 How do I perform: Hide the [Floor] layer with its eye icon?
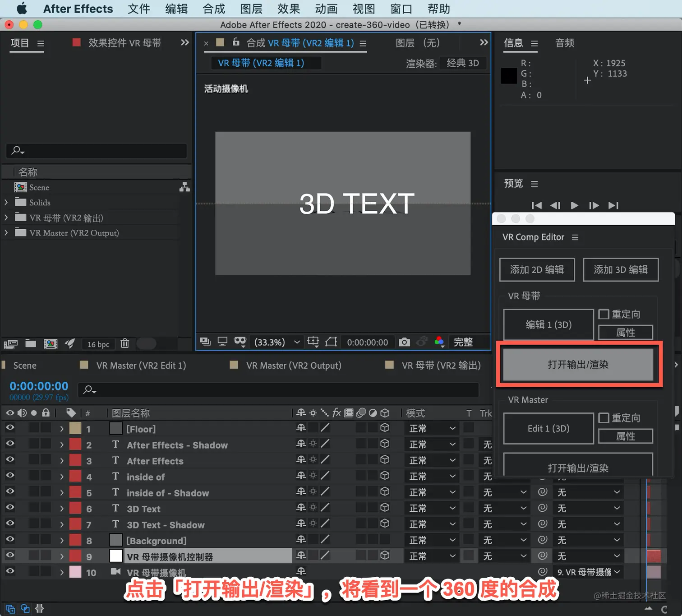(10, 427)
